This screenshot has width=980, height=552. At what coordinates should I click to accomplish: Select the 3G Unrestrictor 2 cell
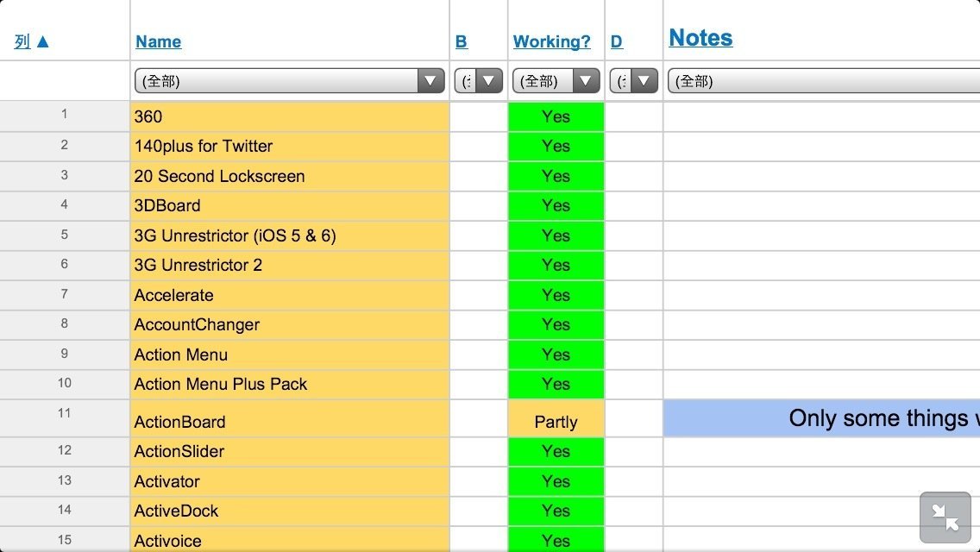pos(289,265)
